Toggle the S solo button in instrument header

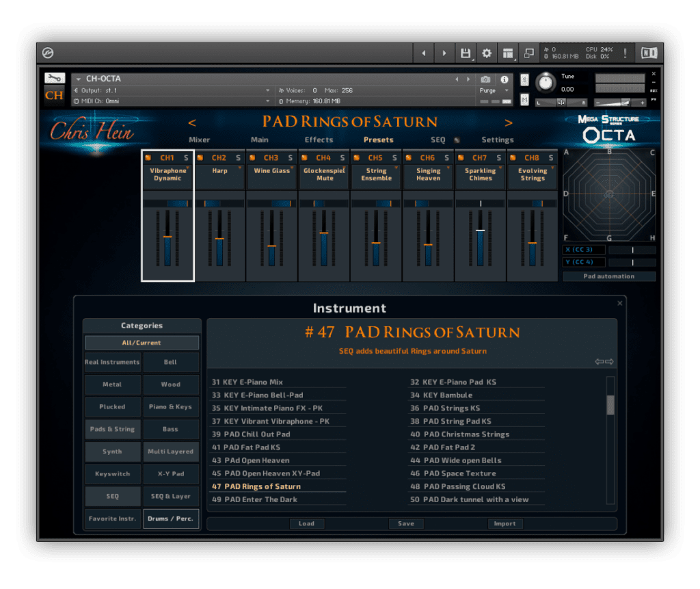click(524, 80)
